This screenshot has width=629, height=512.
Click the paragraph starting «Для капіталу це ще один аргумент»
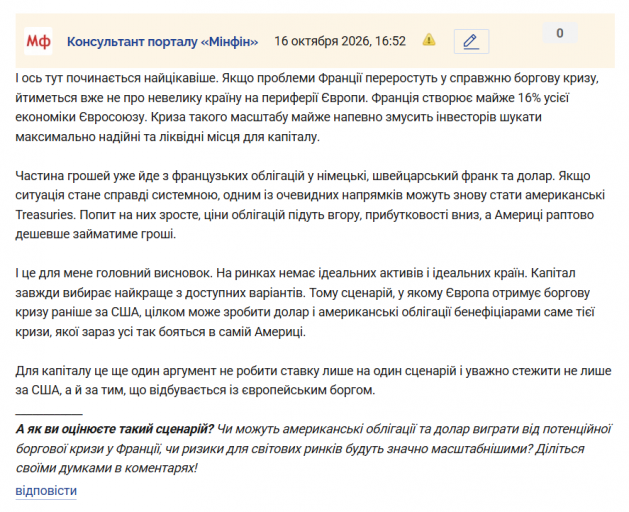[313, 380]
